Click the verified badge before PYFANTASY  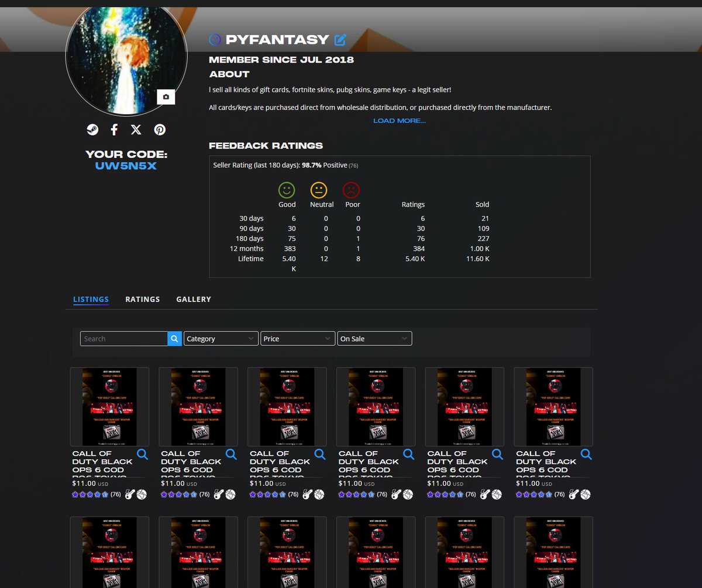pos(215,40)
